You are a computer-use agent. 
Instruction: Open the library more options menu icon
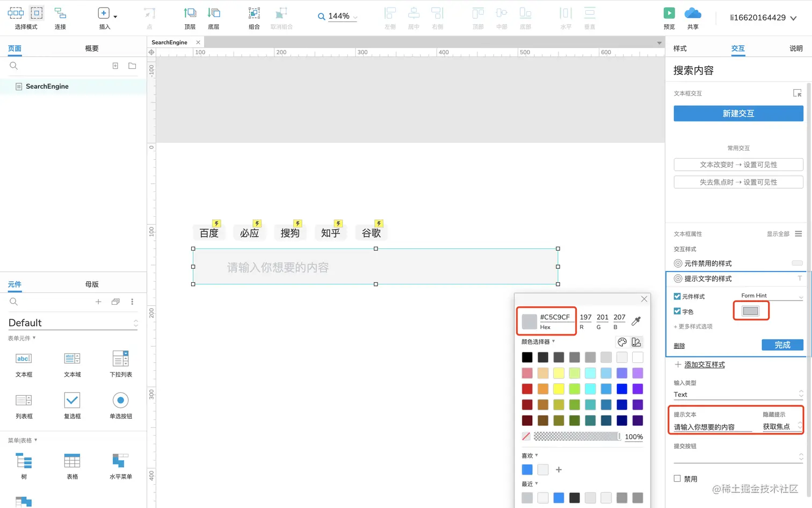[132, 302]
